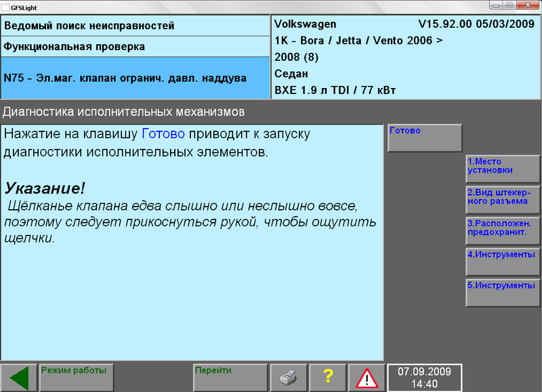Click the blue Готово word in instructions
This screenshot has width=542, height=392.
point(163,133)
